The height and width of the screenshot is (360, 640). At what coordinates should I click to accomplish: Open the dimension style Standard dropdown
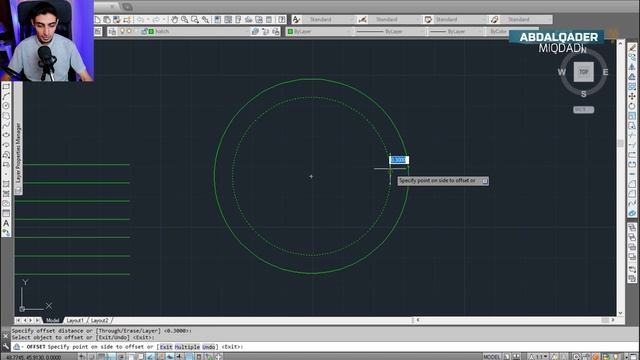point(395,20)
